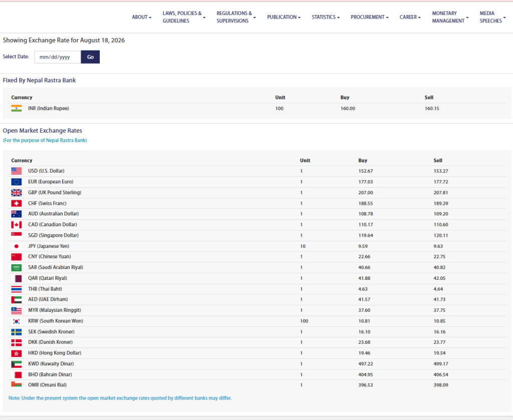Click the Chinese Yuan flag icon
Image resolution: width=513 pixels, height=420 pixels.
(x=17, y=257)
